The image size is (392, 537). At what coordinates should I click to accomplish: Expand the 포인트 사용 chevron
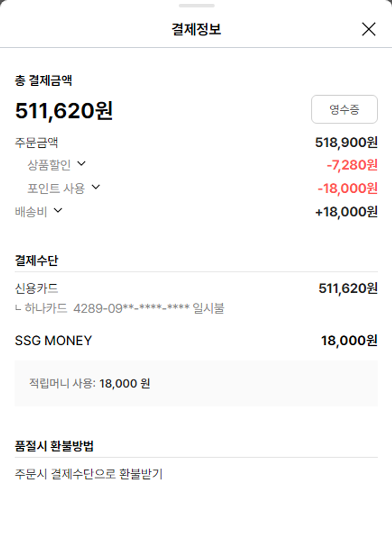coord(96,187)
